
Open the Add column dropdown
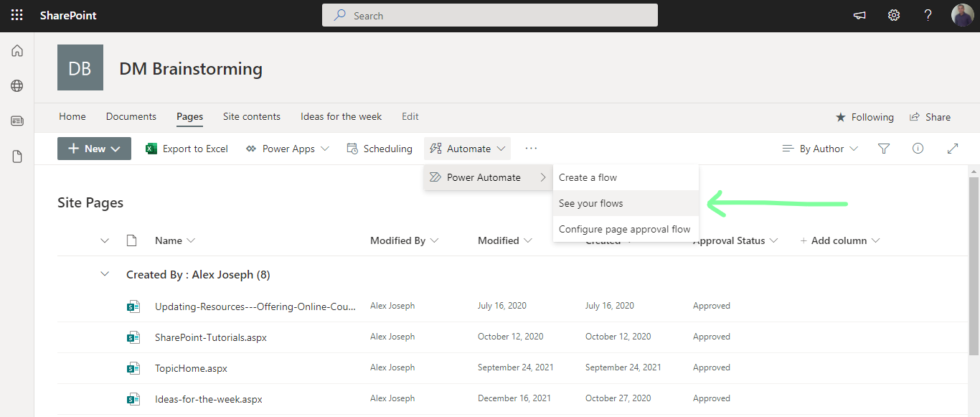tap(875, 240)
